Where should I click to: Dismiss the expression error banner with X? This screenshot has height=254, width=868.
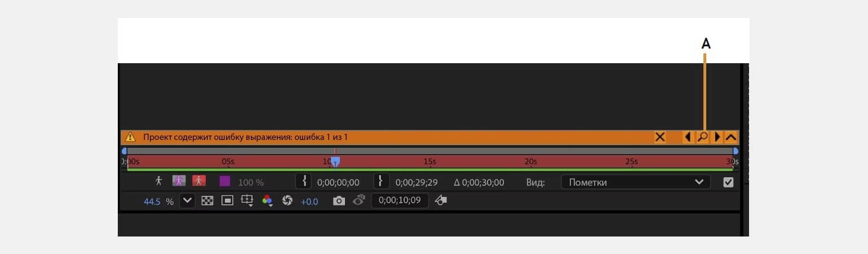pyautogui.click(x=660, y=137)
